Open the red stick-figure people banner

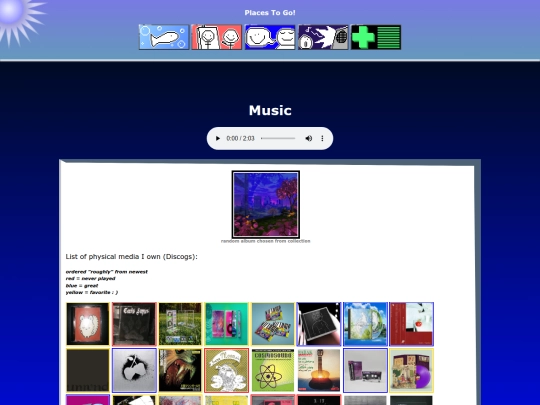[217, 37]
